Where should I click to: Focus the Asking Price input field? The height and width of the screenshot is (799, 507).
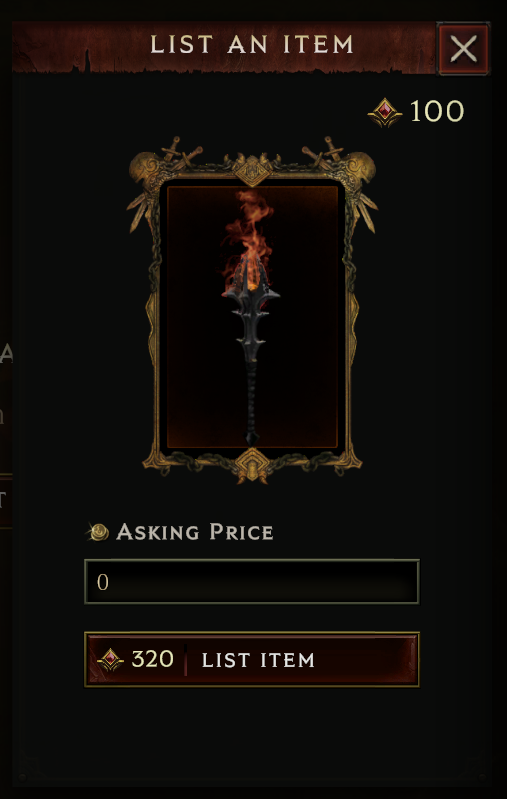(252, 581)
